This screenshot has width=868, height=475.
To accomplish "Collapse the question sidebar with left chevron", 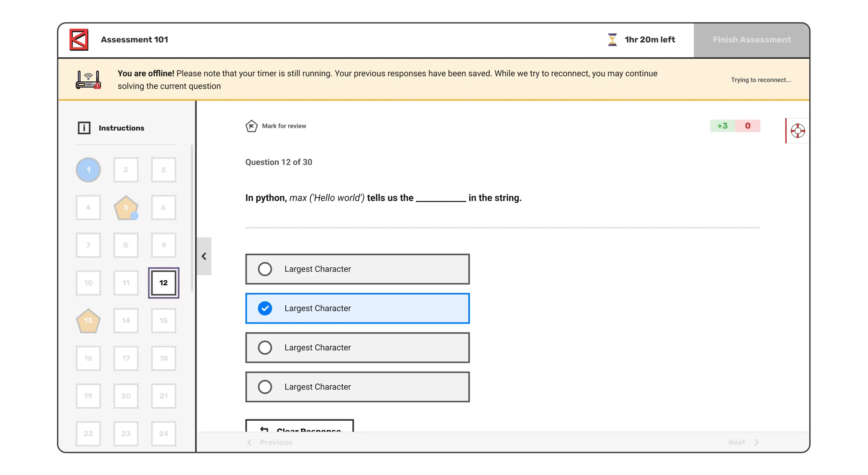I will [x=204, y=256].
